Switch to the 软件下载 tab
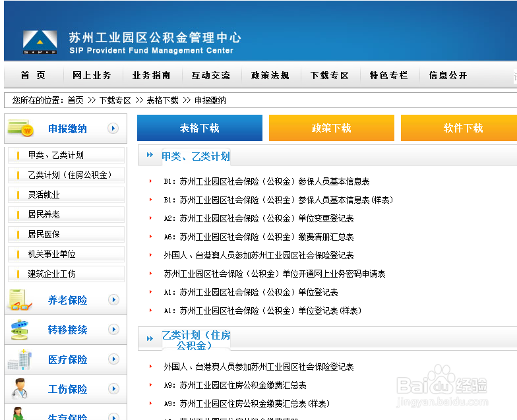 pos(459,128)
